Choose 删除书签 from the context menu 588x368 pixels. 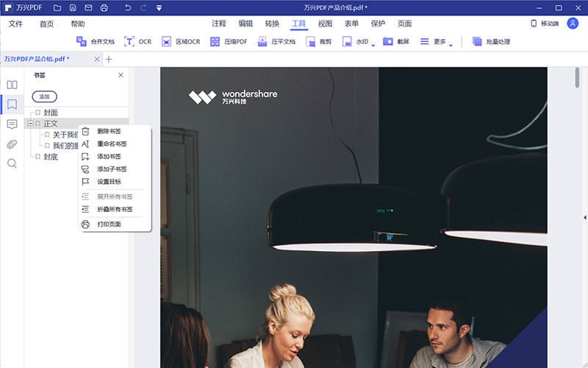coord(109,131)
